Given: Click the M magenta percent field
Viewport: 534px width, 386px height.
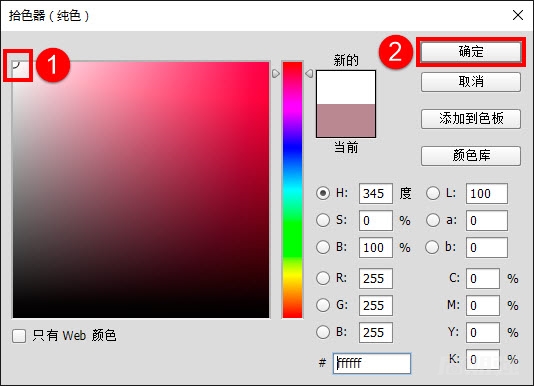Looking at the screenshot, I should [x=483, y=305].
